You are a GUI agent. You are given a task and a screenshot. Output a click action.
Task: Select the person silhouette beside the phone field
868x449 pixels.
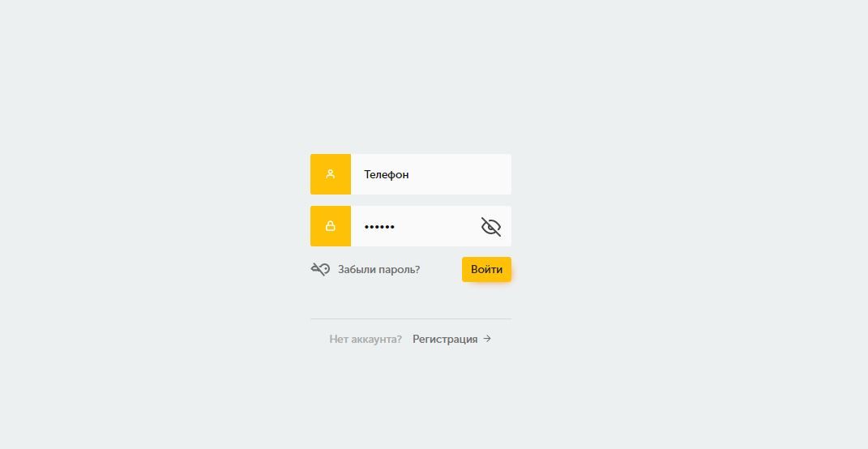331,173
